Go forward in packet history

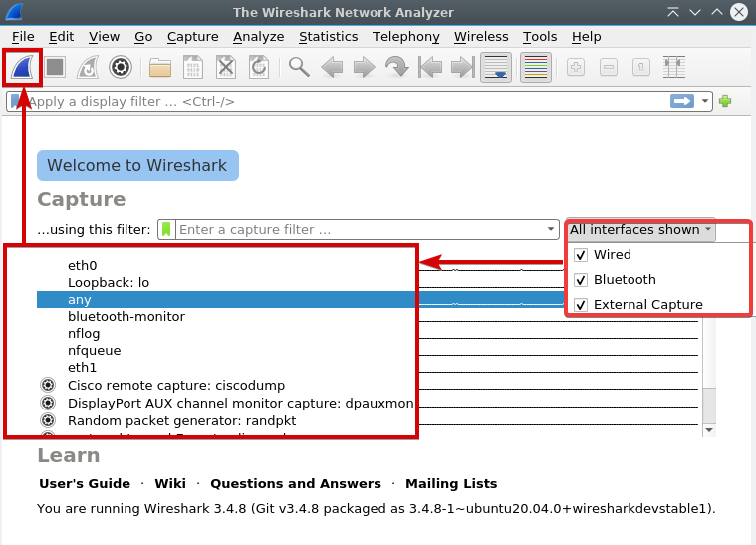point(364,67)
